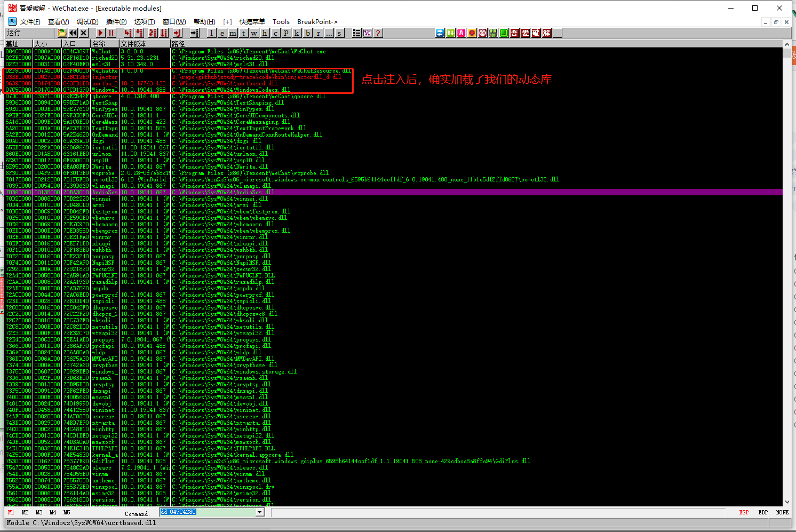Open Memory map with the 'm' button
Screen dimensions: 796x532
click(233, 33)
